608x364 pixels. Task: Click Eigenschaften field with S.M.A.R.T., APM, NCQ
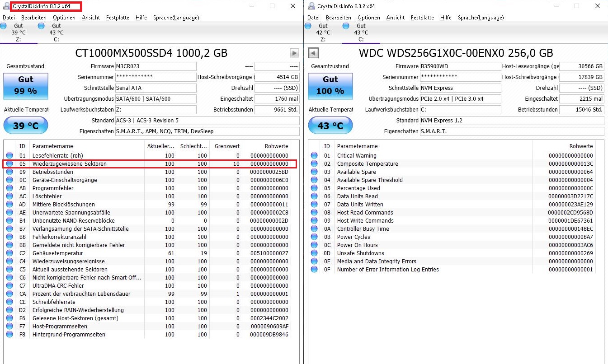click(x=207, y=131)
